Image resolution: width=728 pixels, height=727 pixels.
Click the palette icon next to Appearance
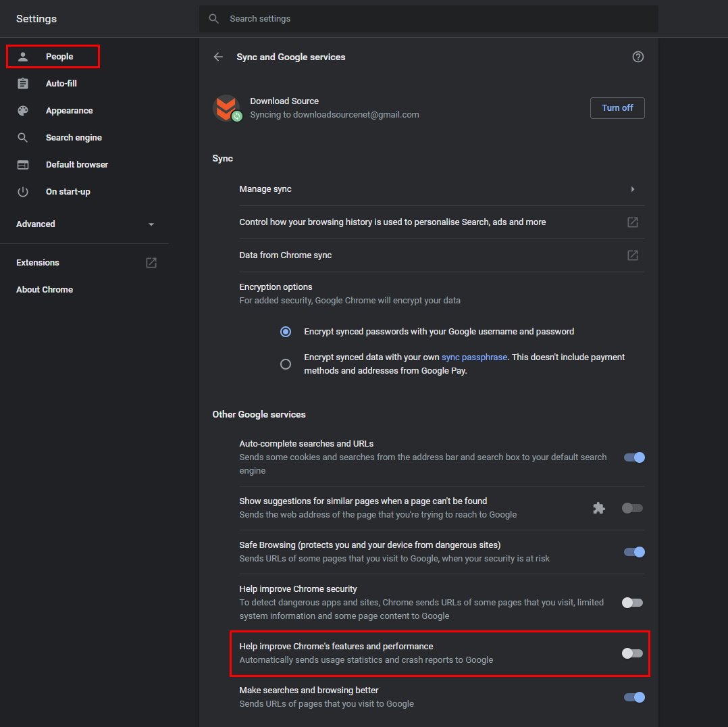(23, 111)
